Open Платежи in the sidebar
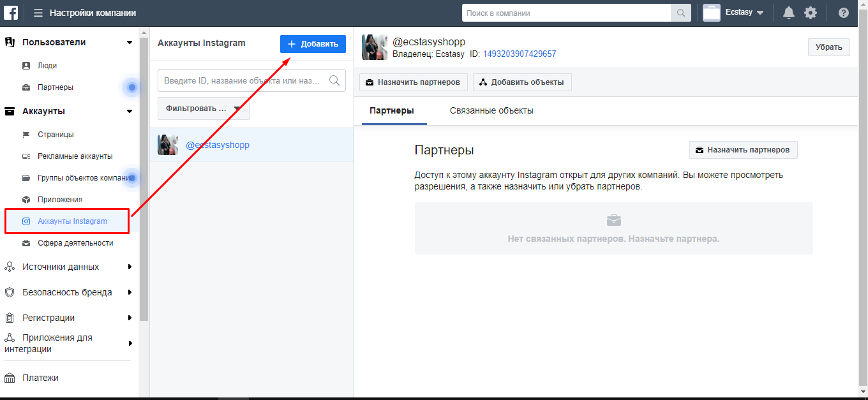868x400 pixels. (x=40, y=378)
